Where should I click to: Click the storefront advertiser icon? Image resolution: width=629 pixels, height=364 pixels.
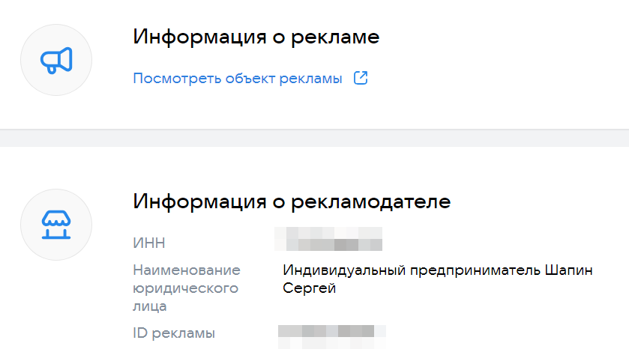[x=56, y=225]
